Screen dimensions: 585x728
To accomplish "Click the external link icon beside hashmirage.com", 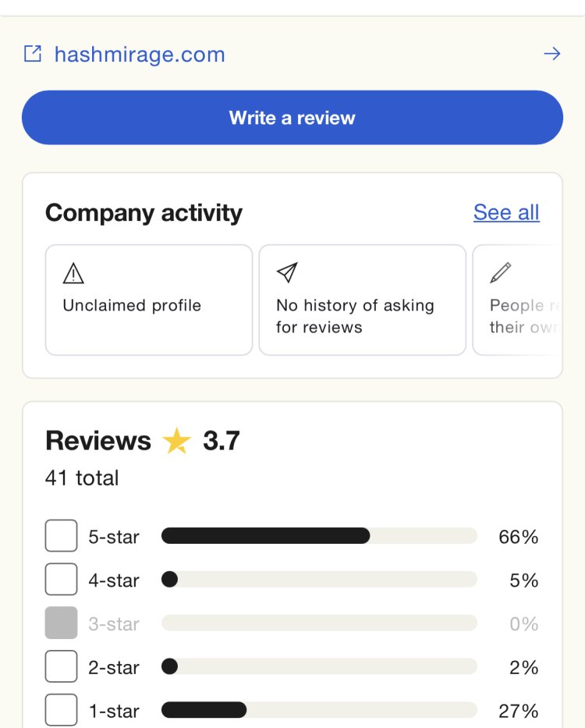I will [33, 54].
